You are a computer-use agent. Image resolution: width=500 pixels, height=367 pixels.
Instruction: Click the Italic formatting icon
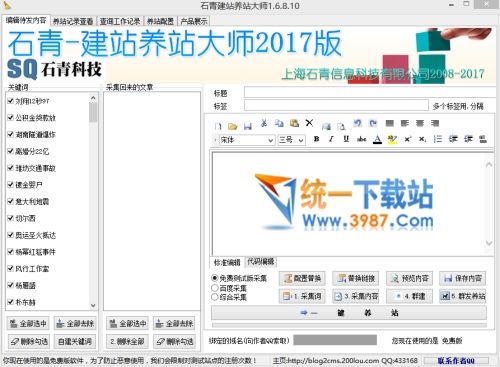pos(331,139)
